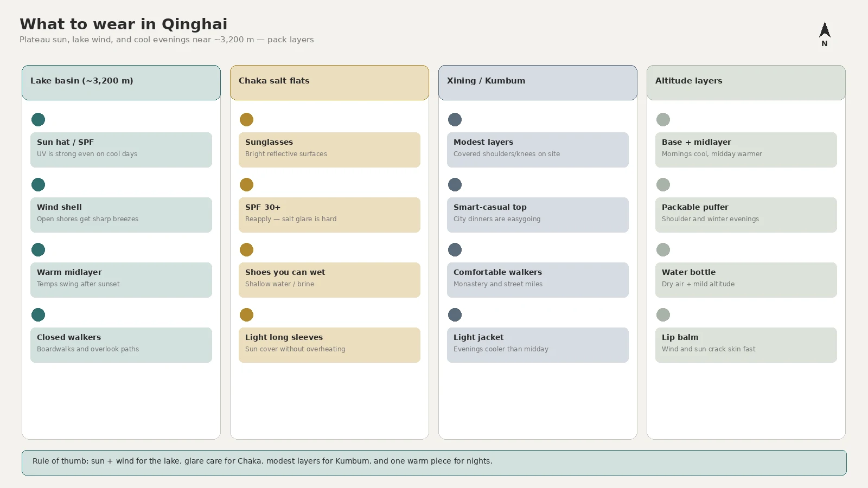Open the Lip balm card

746,345
